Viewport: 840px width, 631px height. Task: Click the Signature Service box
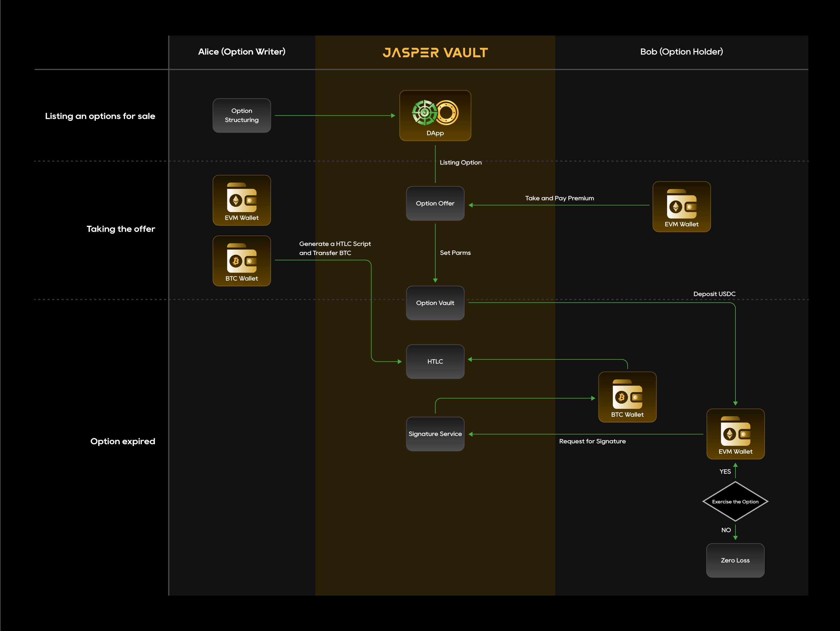435,434
